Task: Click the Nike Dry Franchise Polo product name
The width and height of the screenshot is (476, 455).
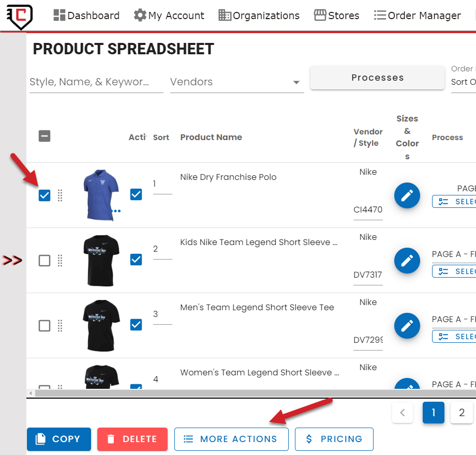Action: point(228,177)
